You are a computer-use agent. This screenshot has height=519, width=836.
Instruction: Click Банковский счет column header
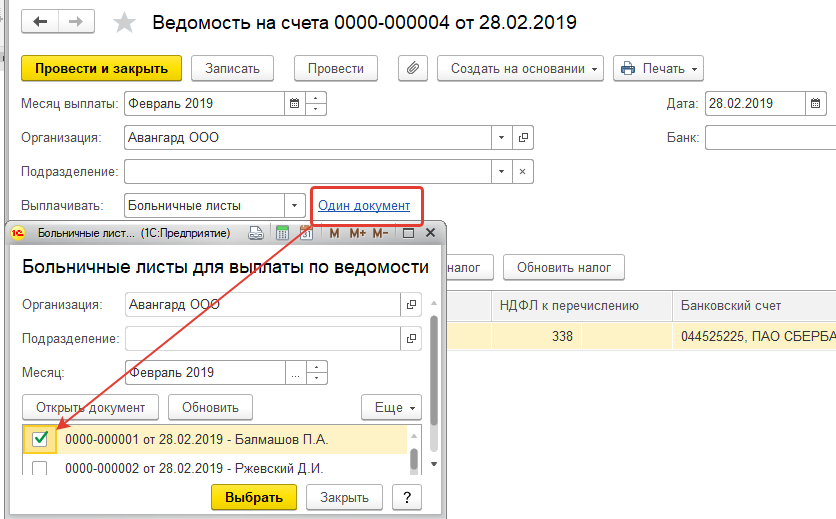(x=754, y=306)
